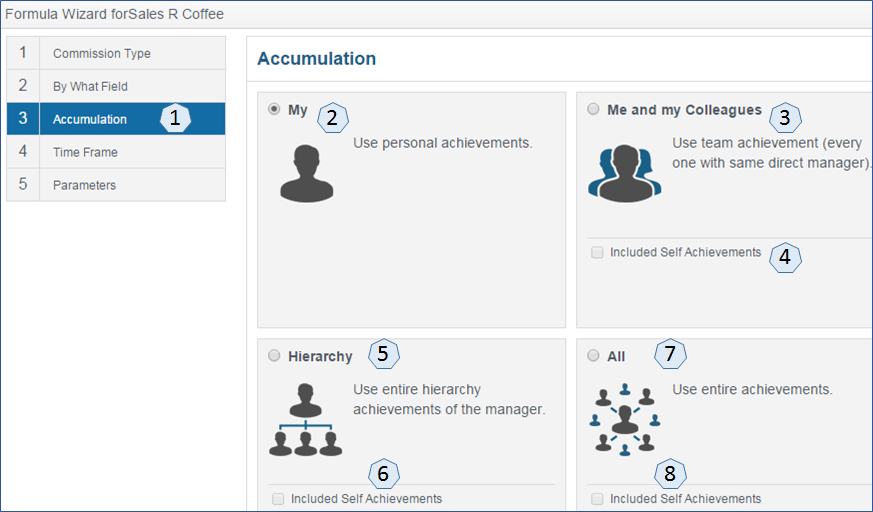Go to Commission Type step
This screenshot has width=873, height=512.
[x=116, y=53]
